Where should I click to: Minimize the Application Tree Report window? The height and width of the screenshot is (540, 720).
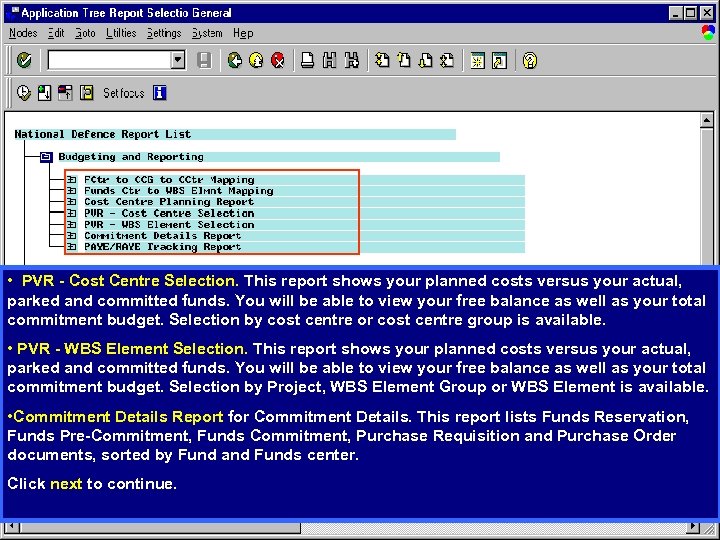tap(675, 13)
